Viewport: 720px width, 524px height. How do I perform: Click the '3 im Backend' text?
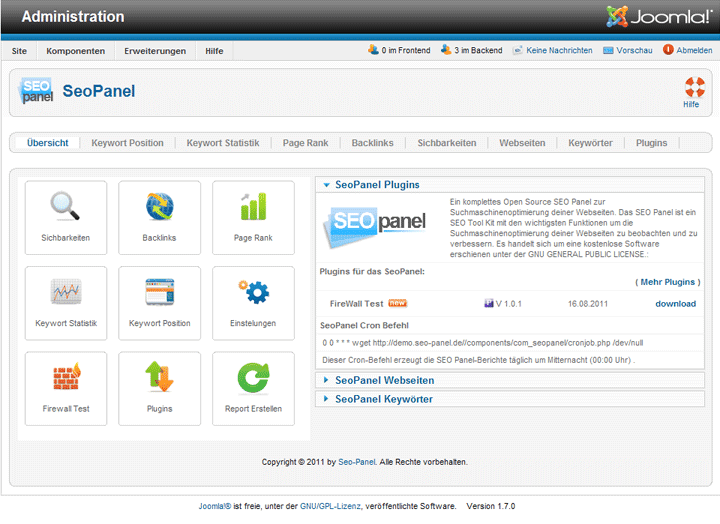tap(478, 50)
